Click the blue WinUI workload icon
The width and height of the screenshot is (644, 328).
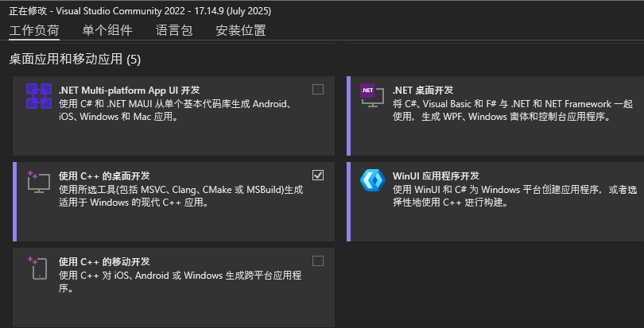tap(373, 180)
